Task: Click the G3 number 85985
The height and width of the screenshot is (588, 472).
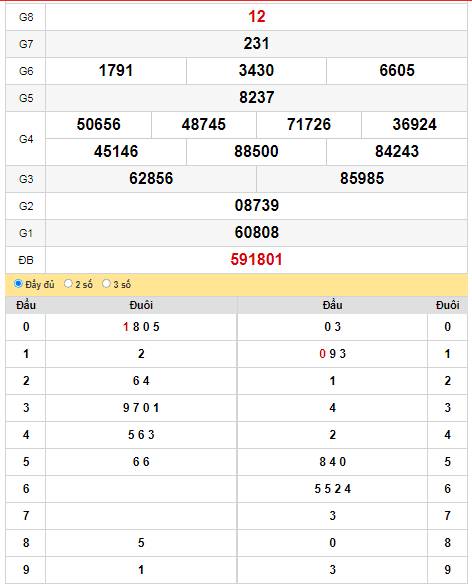Action: tap(362, 179)
